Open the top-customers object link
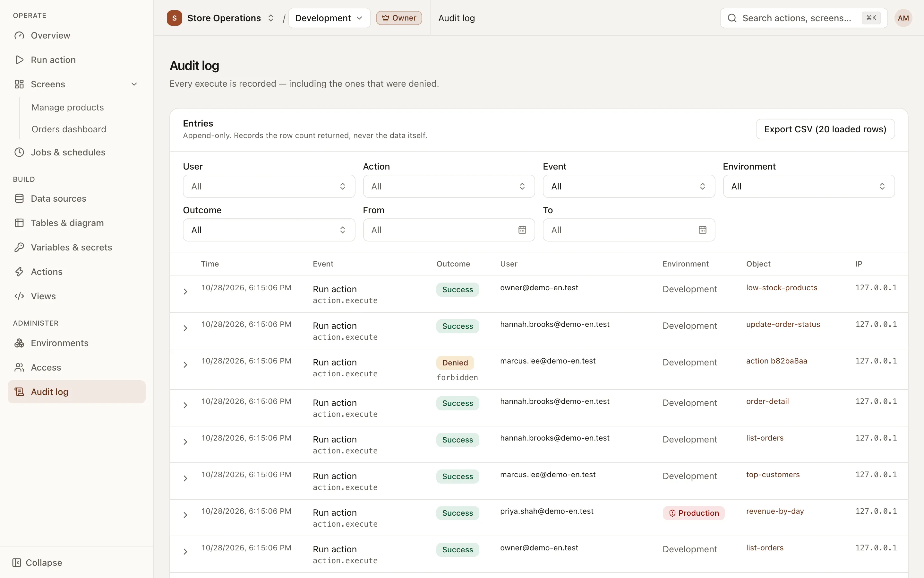The image size is (924, 578). pos(773,474)
